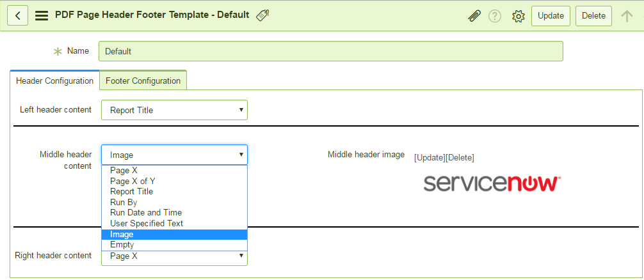Viewport: 644px width, 280px height.
Task: Click the [Delete] link for header image
Action: (460, 157)
